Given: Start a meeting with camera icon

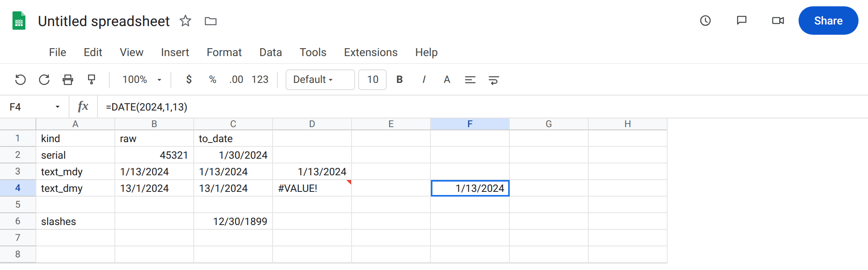Looking at the screenshot, I should [x=778, y=21].
